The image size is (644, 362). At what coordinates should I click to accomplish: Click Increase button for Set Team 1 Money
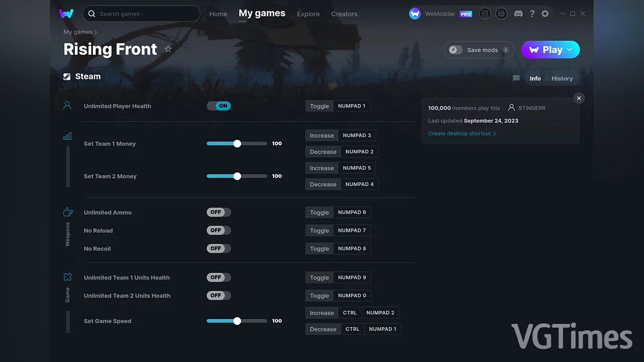[x=322, y=136]
